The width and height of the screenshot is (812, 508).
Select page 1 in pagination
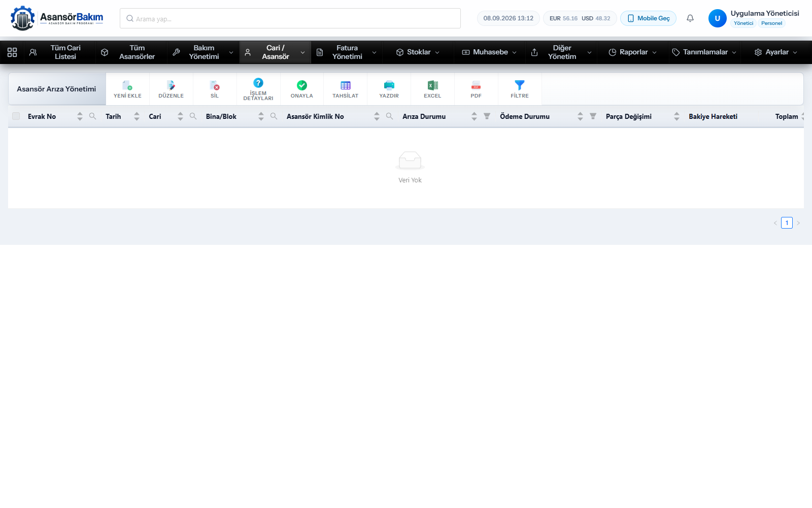pyautogui.click(x=787, y=223)
